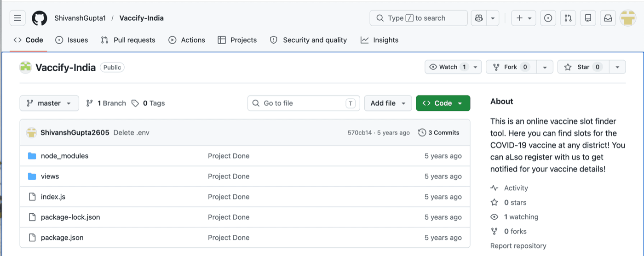Switch to the Actions tab
This screenshot has width=644, height=256.
187,40
